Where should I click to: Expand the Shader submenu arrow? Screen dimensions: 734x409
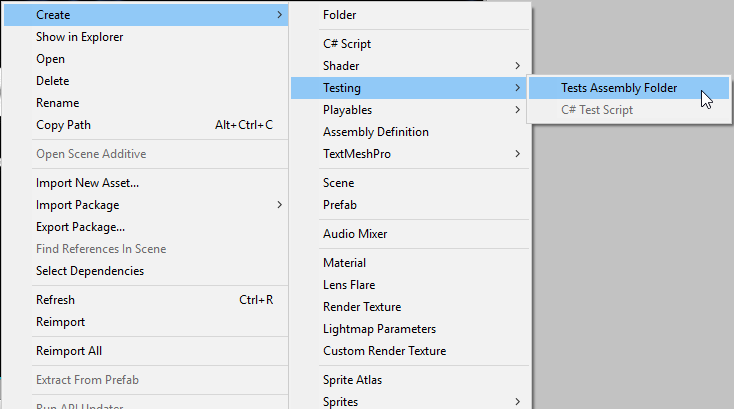coord(517,66)
